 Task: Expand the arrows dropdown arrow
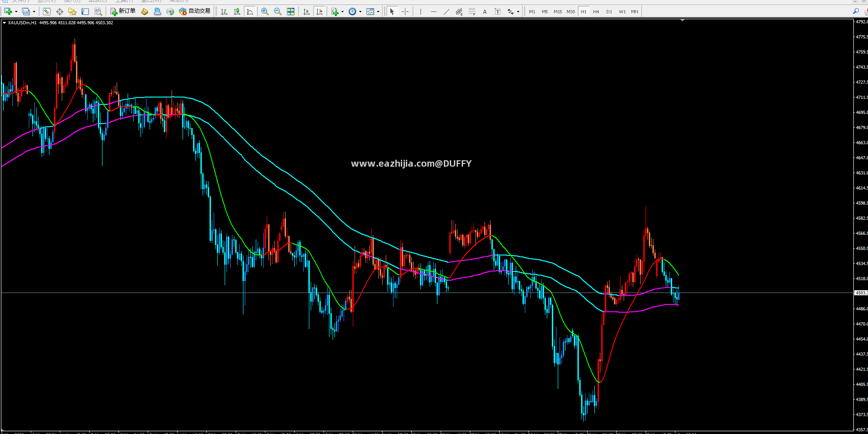[x=518, y=11]
